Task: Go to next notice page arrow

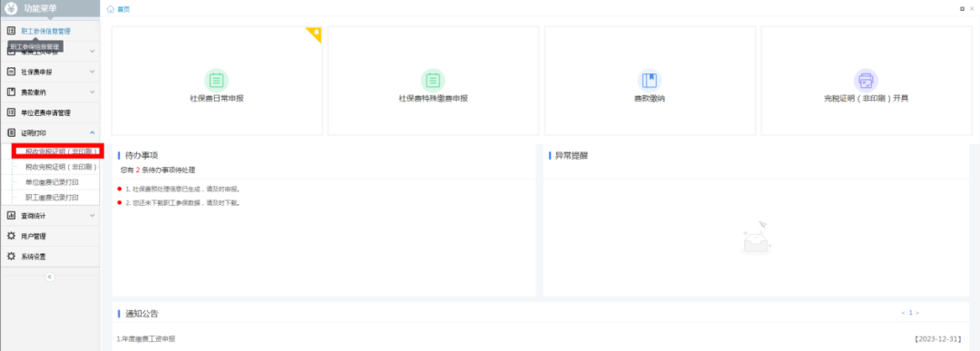Action: [x=917, y=312]
